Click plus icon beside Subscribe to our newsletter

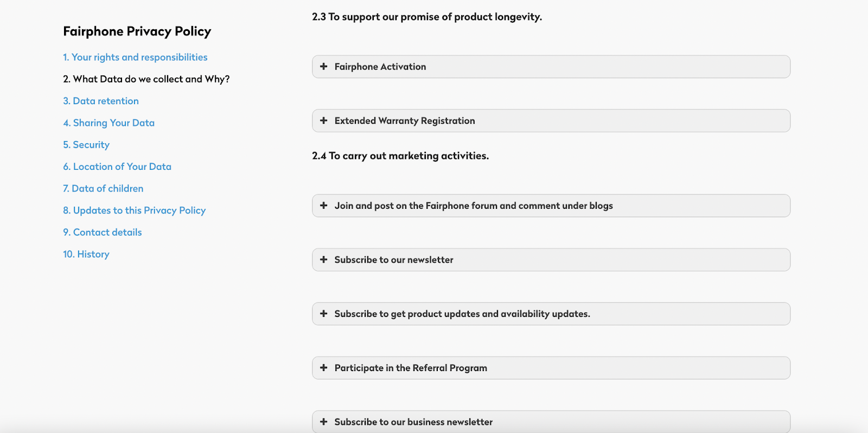324,259
